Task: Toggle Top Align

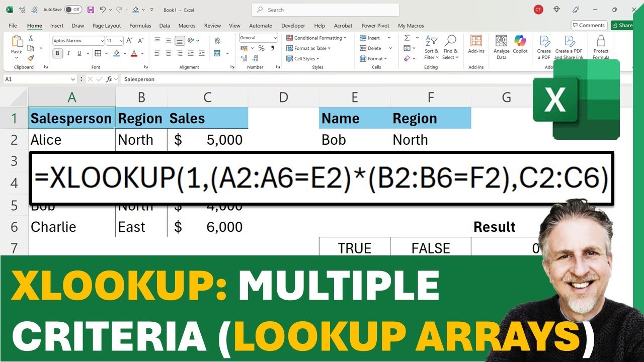Action: point(157,41)
